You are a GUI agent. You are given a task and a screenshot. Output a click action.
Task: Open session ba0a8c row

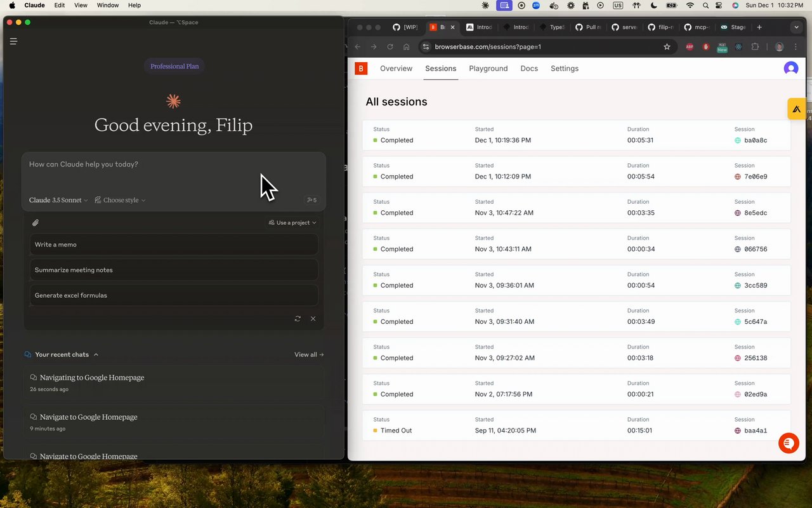[577, 135]
